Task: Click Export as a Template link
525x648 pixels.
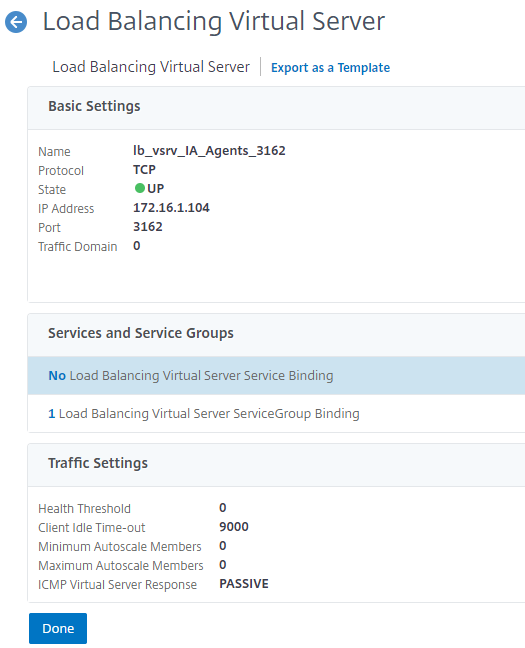Action: coord(330,67)
